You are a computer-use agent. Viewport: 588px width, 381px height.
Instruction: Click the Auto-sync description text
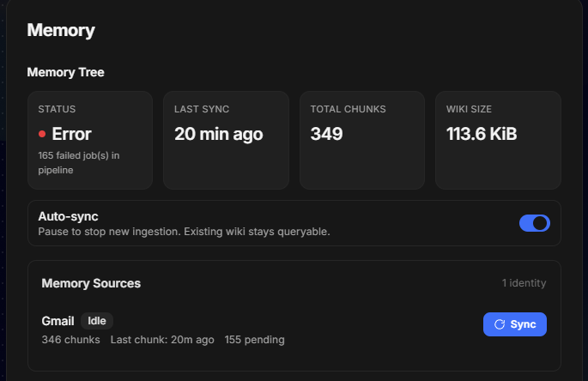pyautogui.click(x=184, y=232)
